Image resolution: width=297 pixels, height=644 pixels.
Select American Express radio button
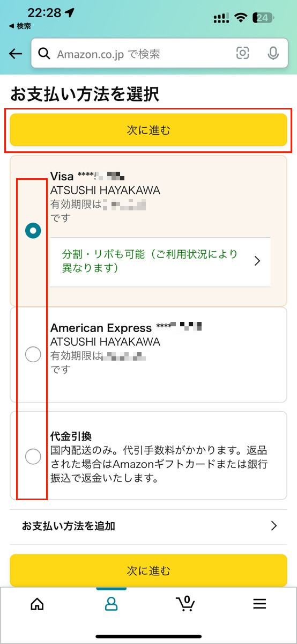tap(33, 354)
